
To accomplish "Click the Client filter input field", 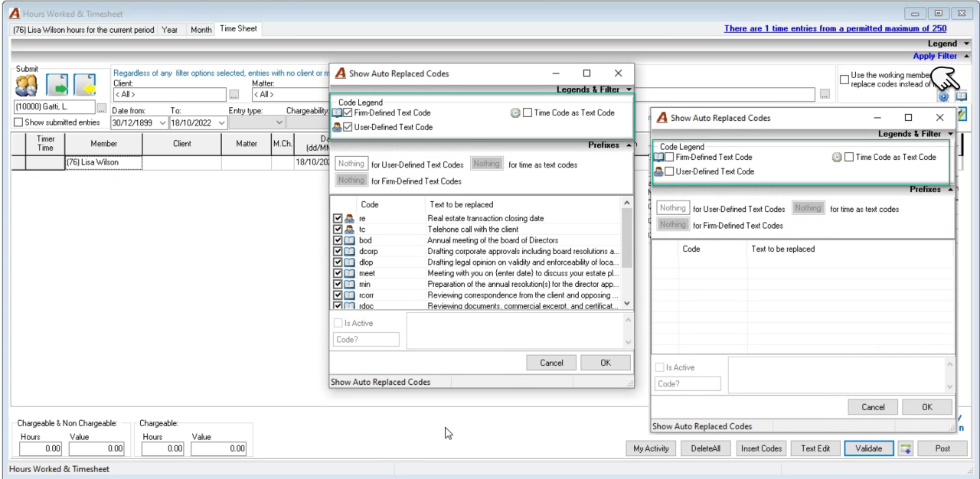I will pos(170,94).
